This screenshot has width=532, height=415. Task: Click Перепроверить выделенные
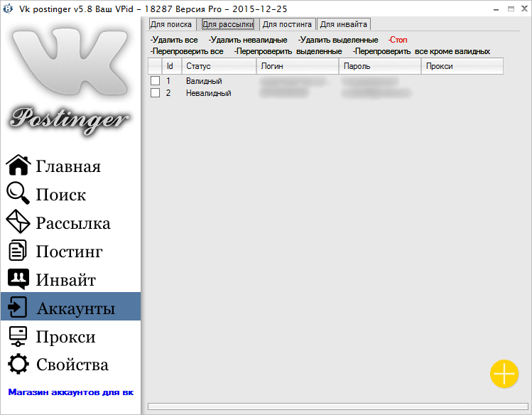288,51
